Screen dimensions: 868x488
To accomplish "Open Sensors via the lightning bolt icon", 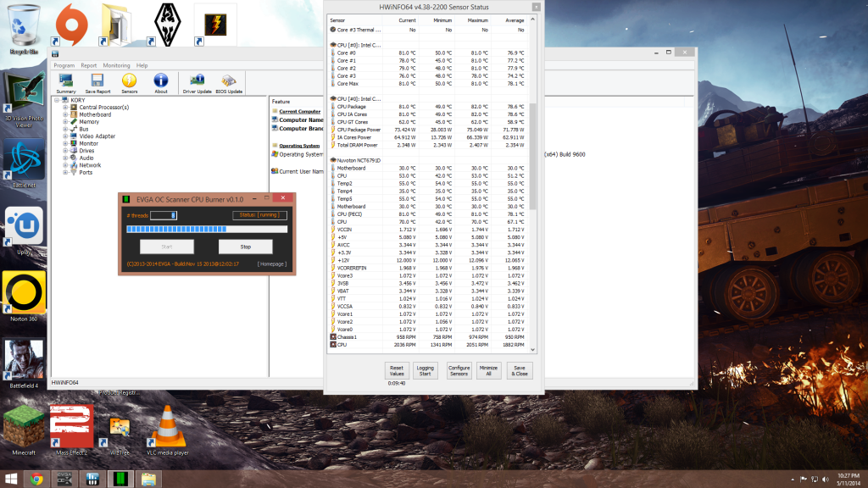I will (x=130, y=81).
